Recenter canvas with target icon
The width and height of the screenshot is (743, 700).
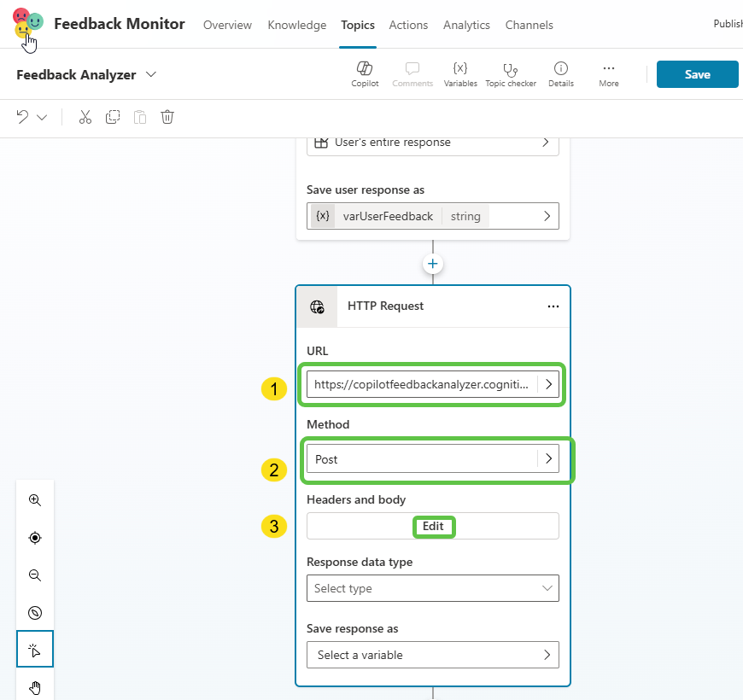point(35,538)
